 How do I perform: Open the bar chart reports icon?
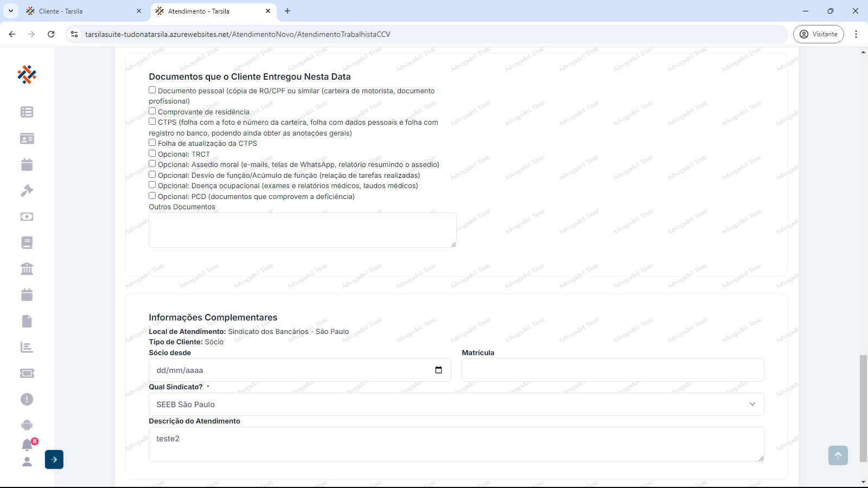[27, 347]
